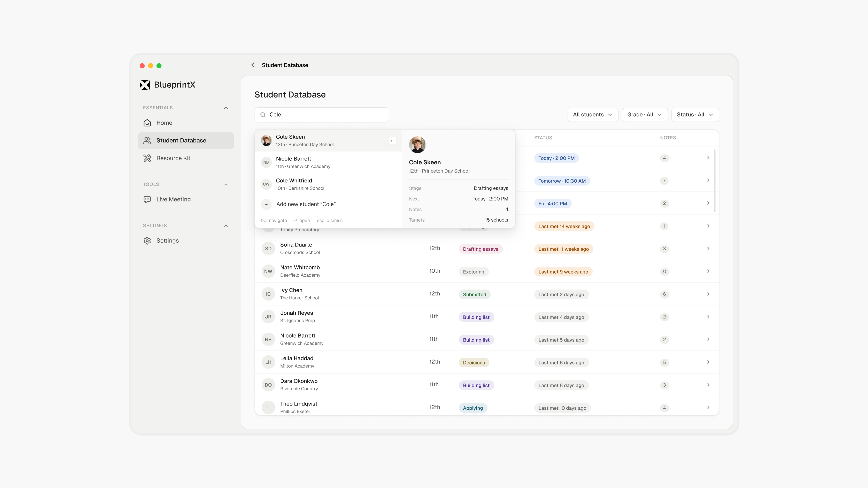Collapse the Tools section
Viewport: 868px width, 488px height.
pyautogui.click(x=226, y=184)
